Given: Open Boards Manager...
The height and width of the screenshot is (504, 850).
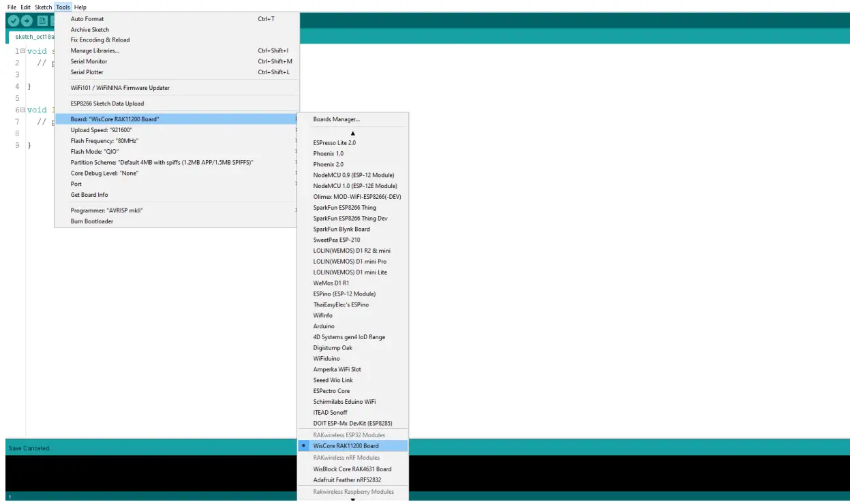Looking at the screenshot, I should [353, 119].
